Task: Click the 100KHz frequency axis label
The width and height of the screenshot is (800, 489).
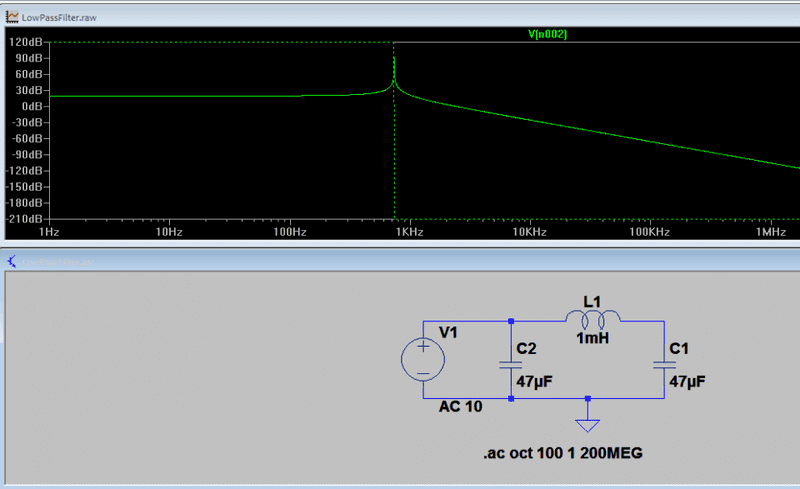Action: (649, 232)
